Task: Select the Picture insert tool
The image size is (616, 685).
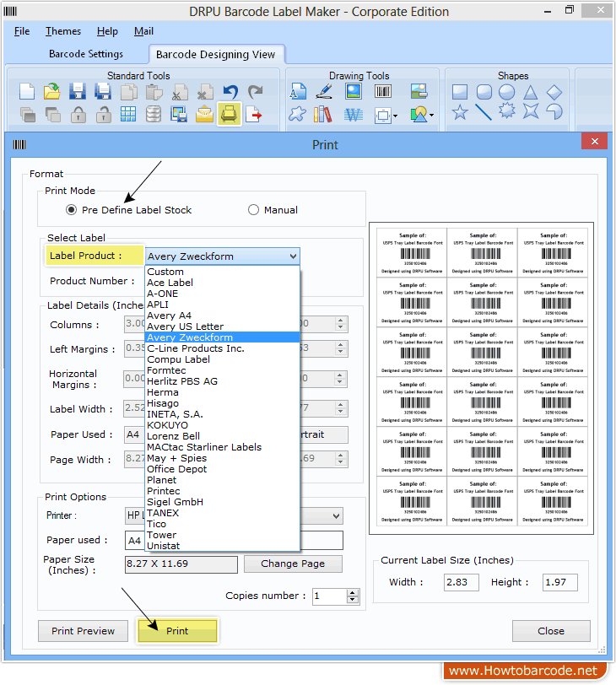Action: (354, 91)
